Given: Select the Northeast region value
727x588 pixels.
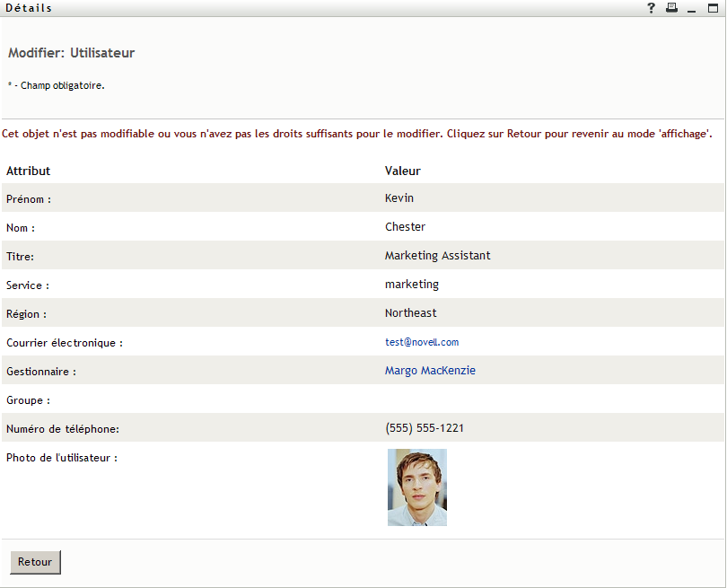Looking at the screenshot, I should (x=411, y=313).
